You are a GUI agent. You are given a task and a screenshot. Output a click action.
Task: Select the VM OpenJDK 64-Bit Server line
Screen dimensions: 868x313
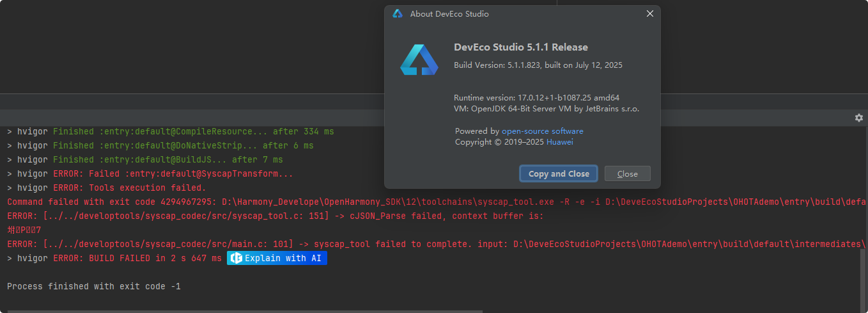[x=546, y=108]
